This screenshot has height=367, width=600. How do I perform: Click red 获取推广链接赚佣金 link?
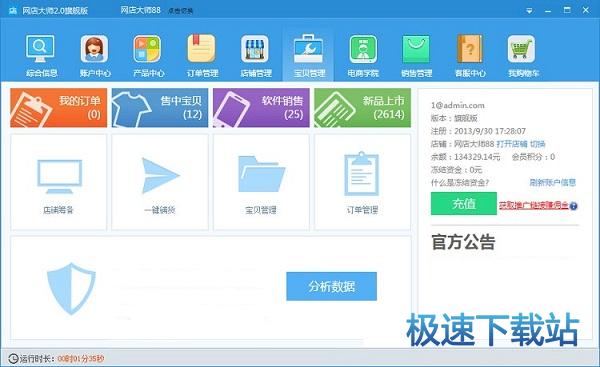533,206
